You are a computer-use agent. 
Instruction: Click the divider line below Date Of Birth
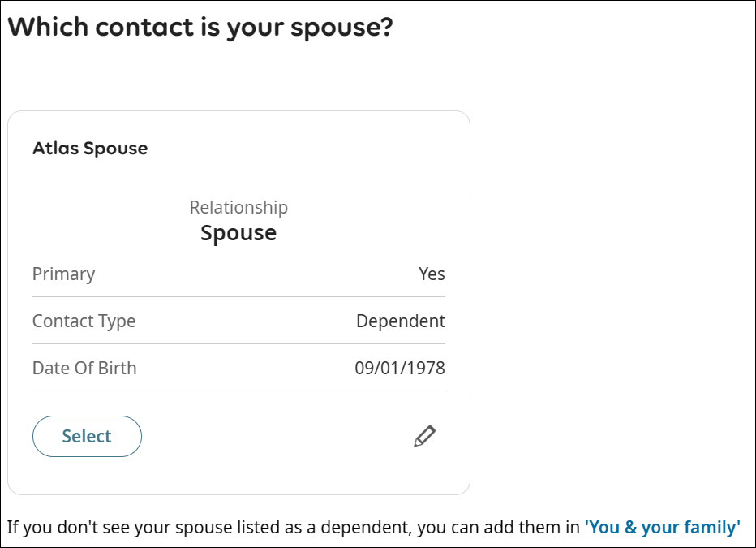[x=238, y=391]
